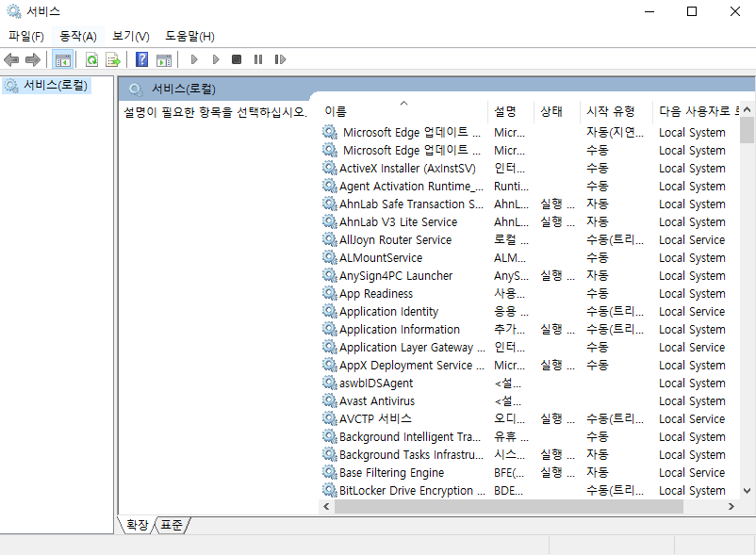Click Local Service cell of AllJoyn Router
756x555 pixels.
click(x=692, y=239)
